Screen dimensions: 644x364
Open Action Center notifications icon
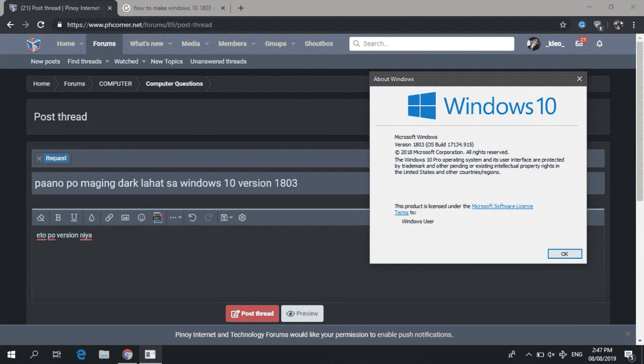pyautogui.click(x=629, y=354)
